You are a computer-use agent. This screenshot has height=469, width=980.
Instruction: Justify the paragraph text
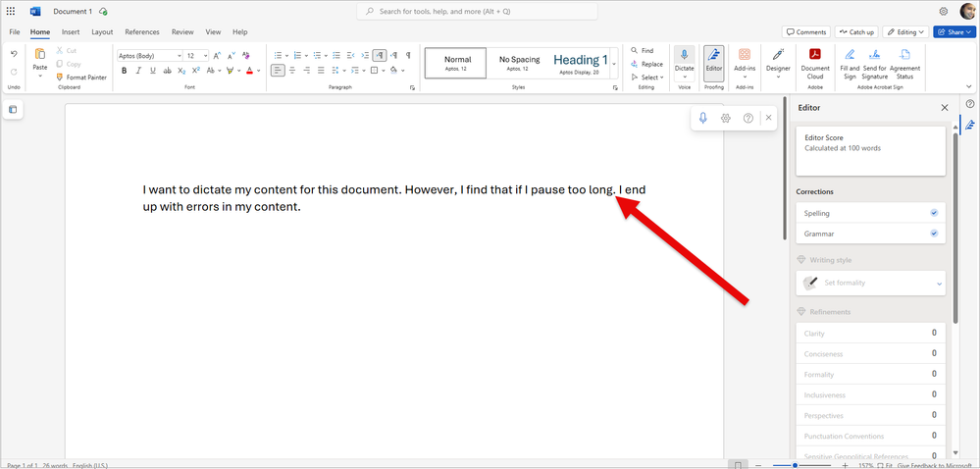coord(321,70)
